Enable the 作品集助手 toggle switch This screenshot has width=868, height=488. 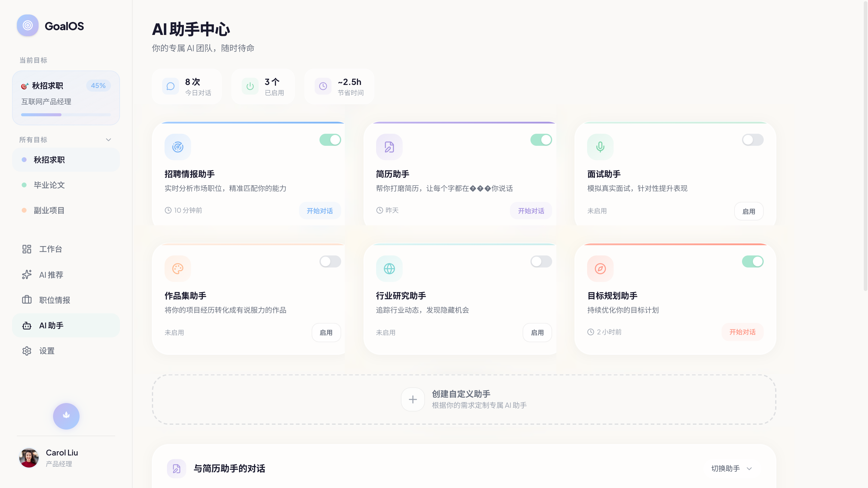pyautogui.click(x=330, y=261)
